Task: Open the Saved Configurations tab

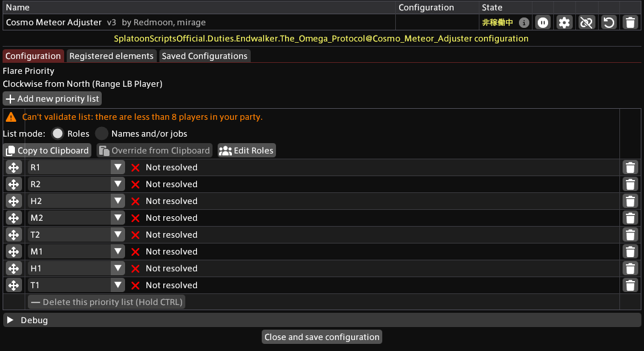Action: coord(205,56)
